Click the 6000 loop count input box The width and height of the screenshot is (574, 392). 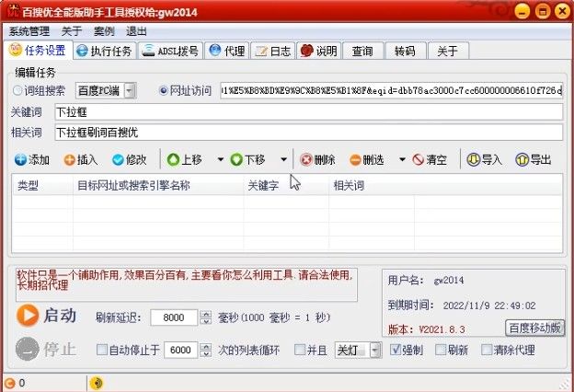[x=181, y=350]
